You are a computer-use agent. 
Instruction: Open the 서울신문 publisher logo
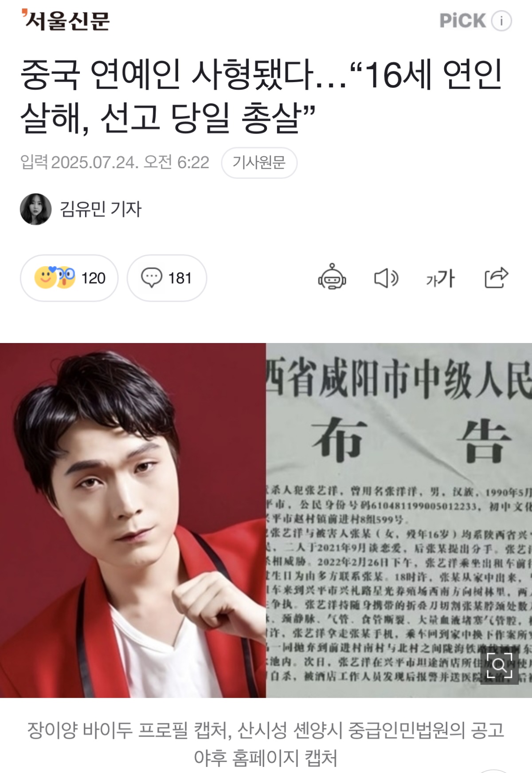tap(65, 20)
